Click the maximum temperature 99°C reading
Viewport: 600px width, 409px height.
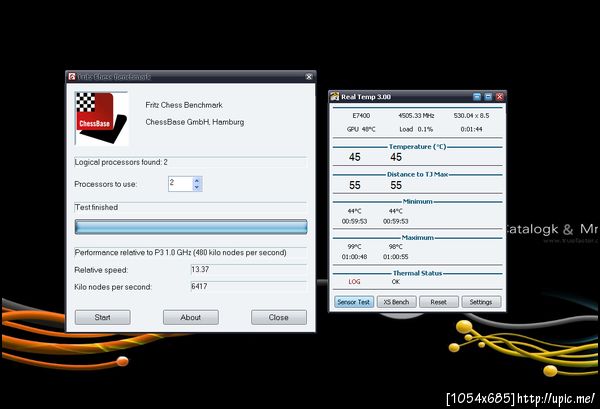pyautogui.click(x=354, y=247)
